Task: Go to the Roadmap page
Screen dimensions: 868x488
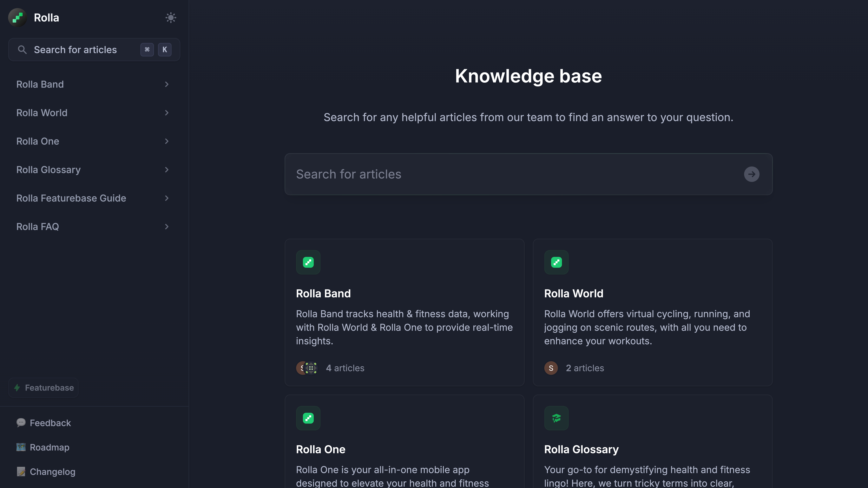Action: [x=50, y=447]
